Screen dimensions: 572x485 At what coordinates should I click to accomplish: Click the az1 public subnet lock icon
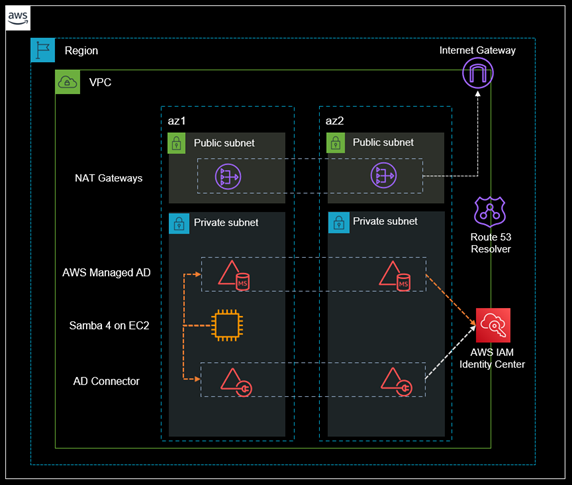(177, 143)
